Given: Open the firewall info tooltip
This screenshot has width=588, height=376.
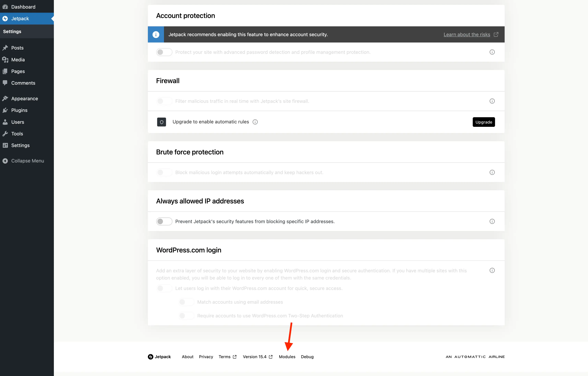Looking at the screenshot, I should [492, 101].
